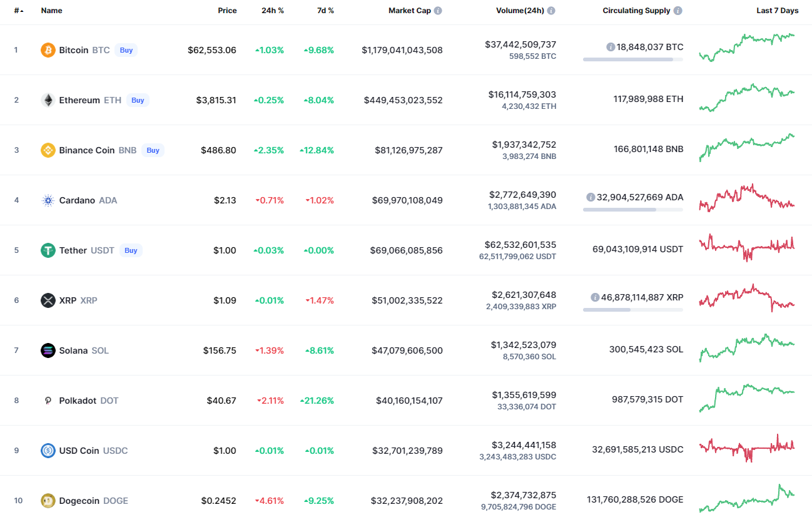Sort by rank using the # column header
This screenshot has height=522, width=812.
[x=19, y=11]
